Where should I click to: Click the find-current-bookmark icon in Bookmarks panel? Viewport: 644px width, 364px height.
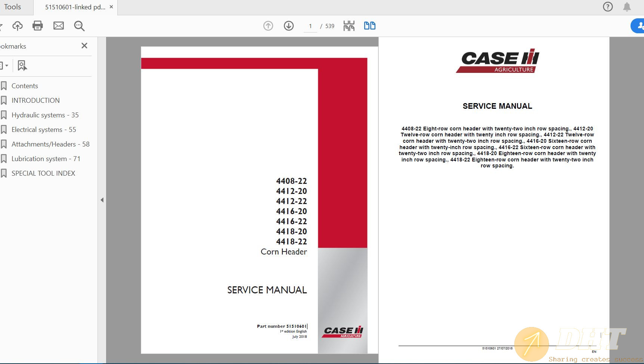22,65
